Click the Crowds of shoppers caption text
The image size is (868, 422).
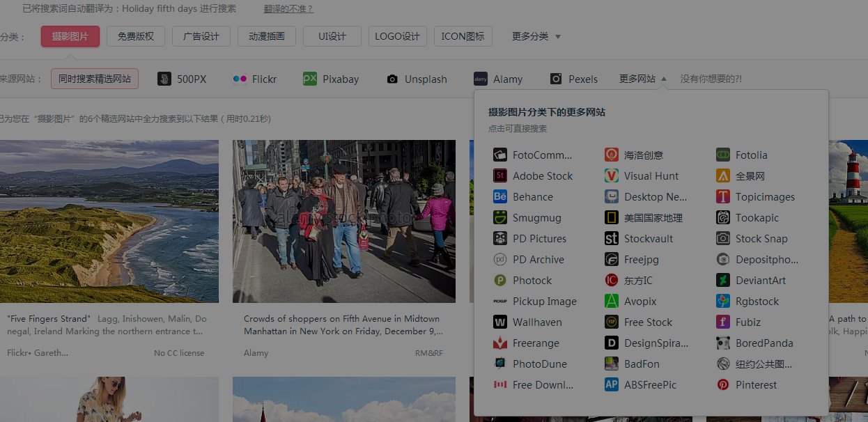click(x=343, y=325)
